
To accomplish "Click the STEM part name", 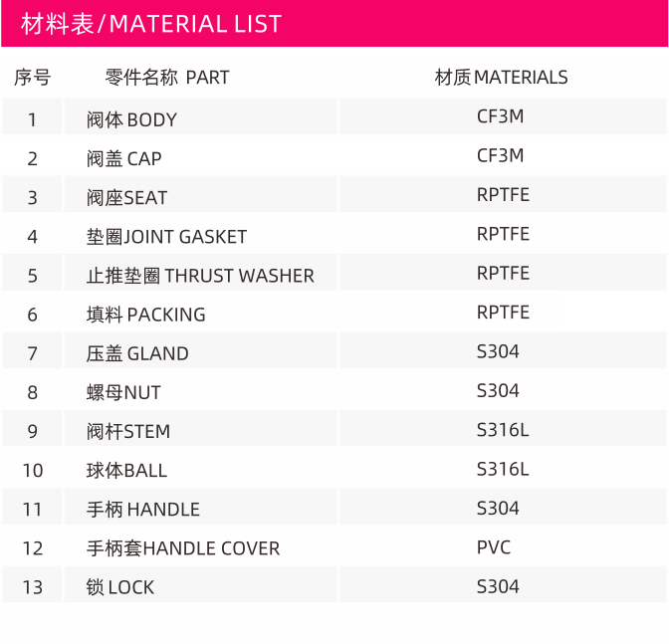I will click(x=128, y=432).
